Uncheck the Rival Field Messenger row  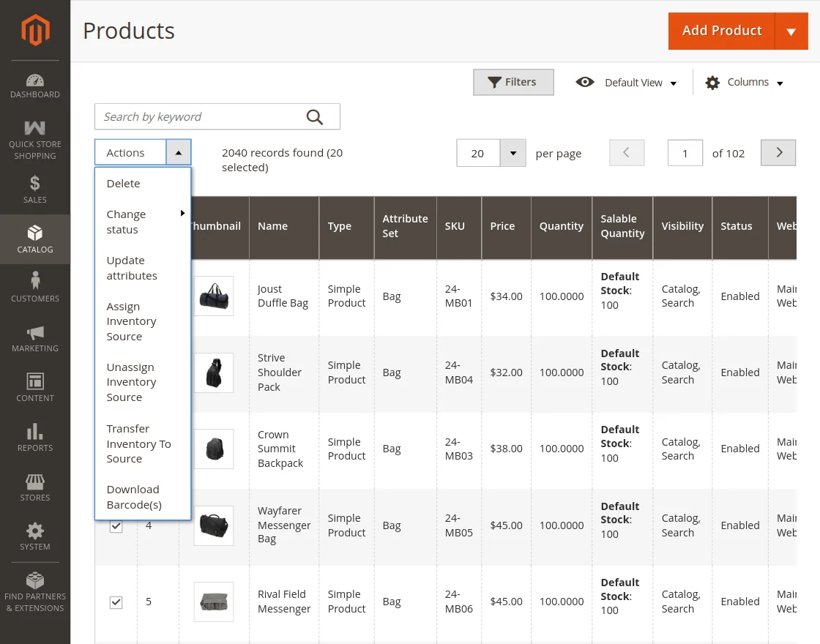coord(116,602)
